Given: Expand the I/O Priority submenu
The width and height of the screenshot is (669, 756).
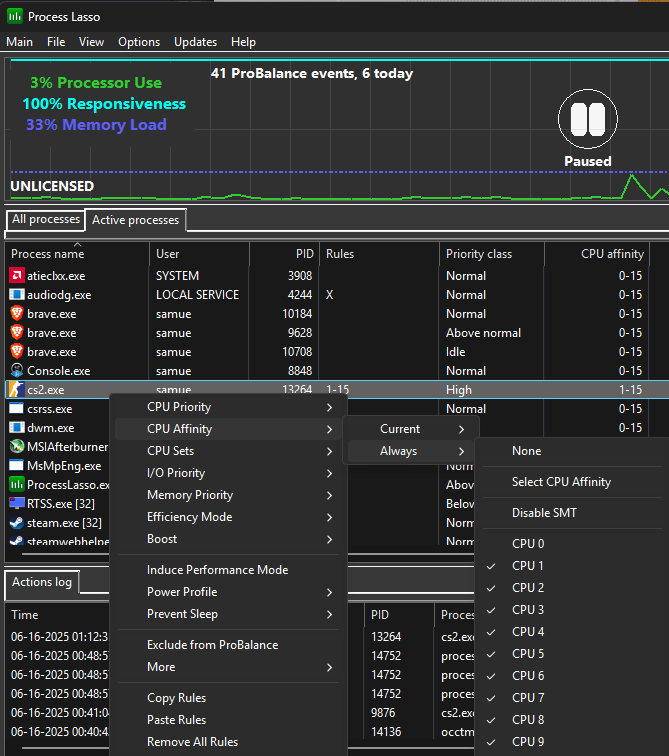Looking at the screenshot, I should pyautogui.click(x=228, y=473).
